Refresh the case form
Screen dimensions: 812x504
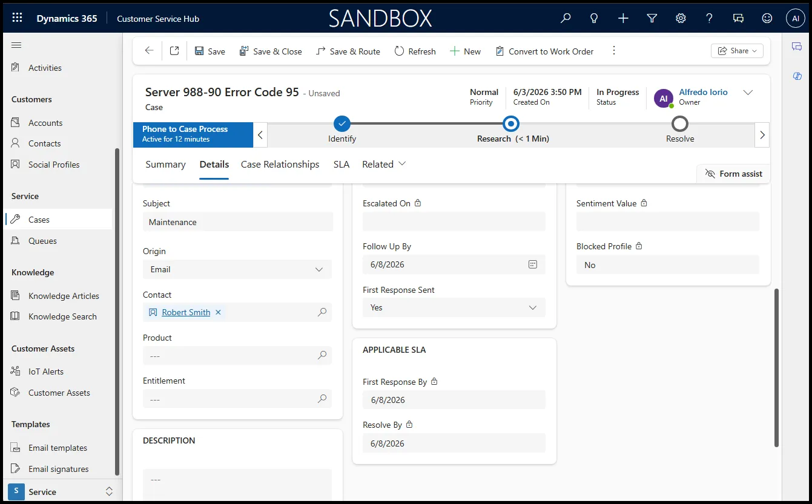[x=415, y=51]
